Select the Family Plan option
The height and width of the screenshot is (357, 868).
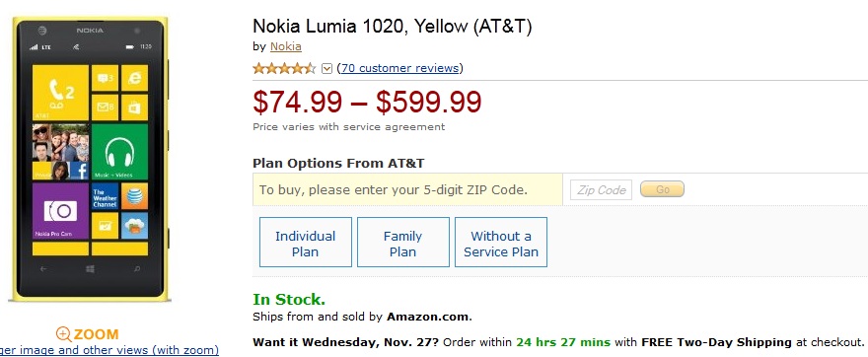tap(403, 243)
